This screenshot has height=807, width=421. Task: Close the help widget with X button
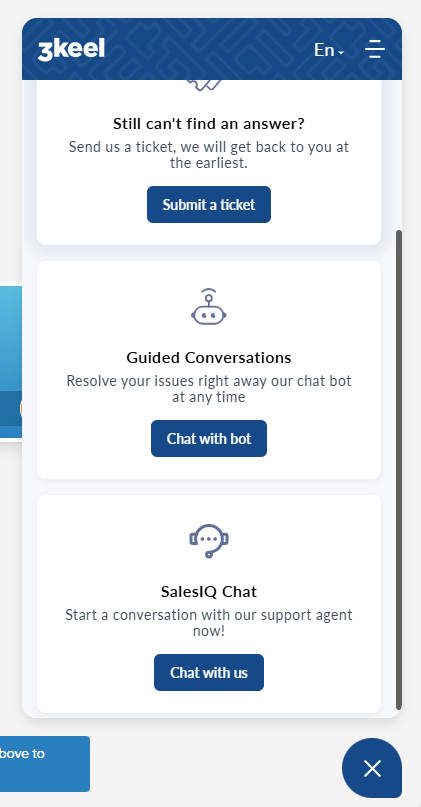372,768
